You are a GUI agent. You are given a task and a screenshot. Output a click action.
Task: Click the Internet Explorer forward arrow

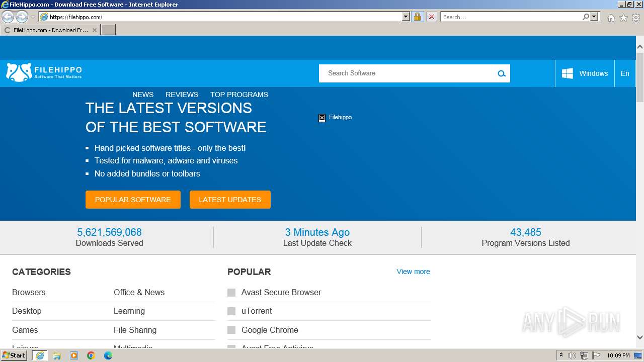[22, 17]
